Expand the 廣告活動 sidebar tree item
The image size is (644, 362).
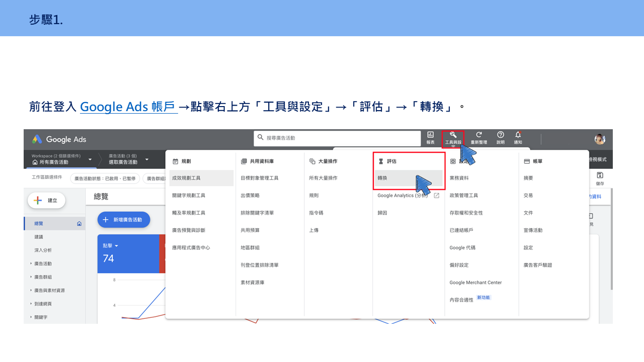click(x=43, y=263)
